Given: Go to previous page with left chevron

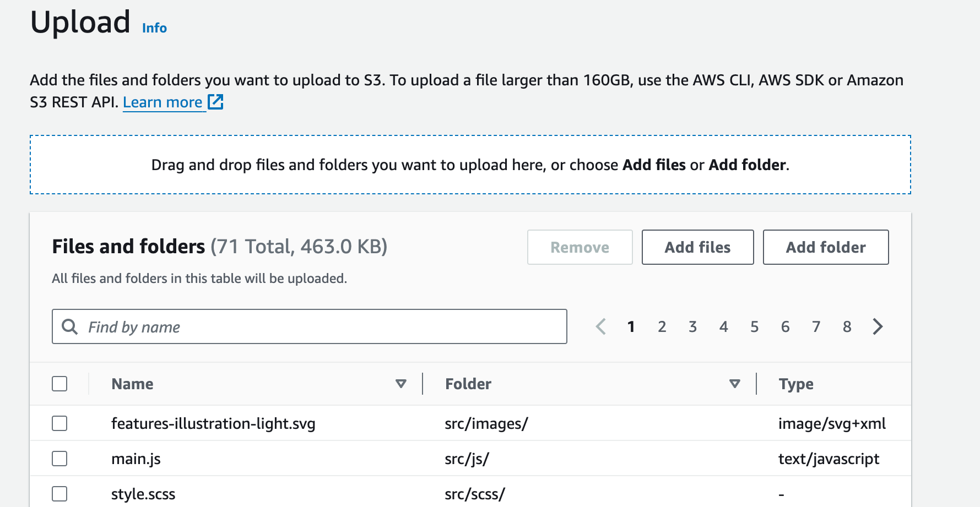Looking at the screenshot, I should pyautogui.click(x=601, y=326).
